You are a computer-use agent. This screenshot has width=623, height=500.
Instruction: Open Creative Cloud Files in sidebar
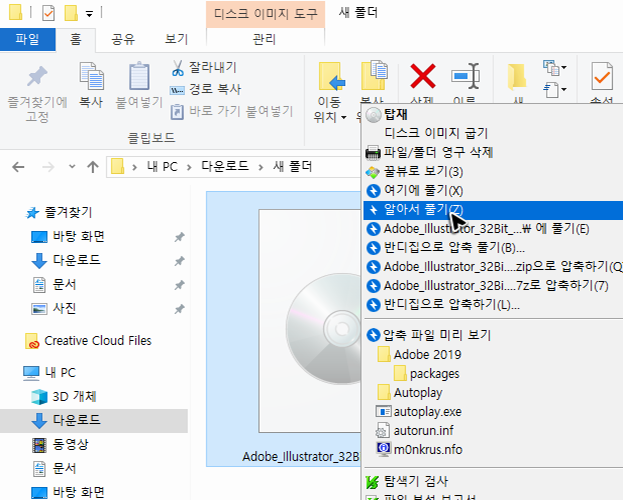[x=88, y=341]
